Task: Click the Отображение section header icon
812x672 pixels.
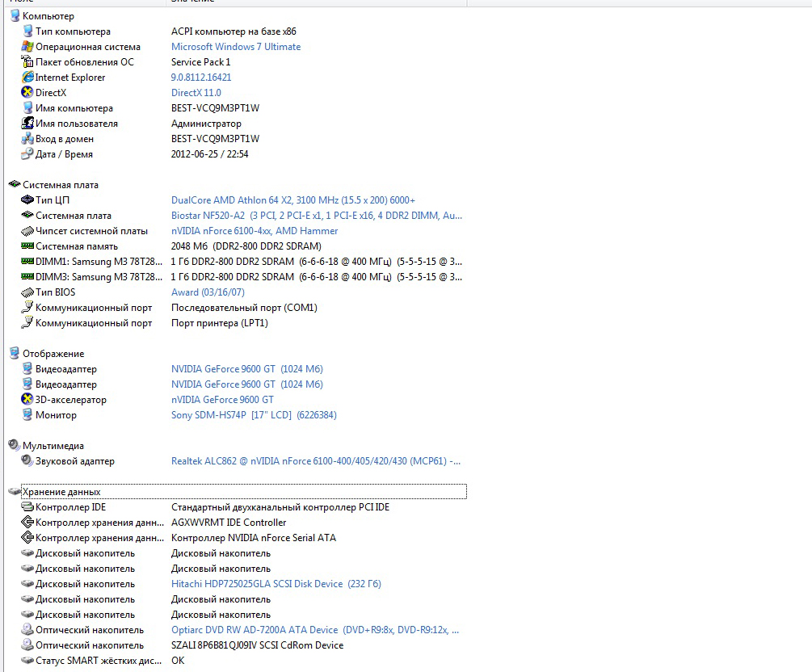Action: click(x=15, y=353)
